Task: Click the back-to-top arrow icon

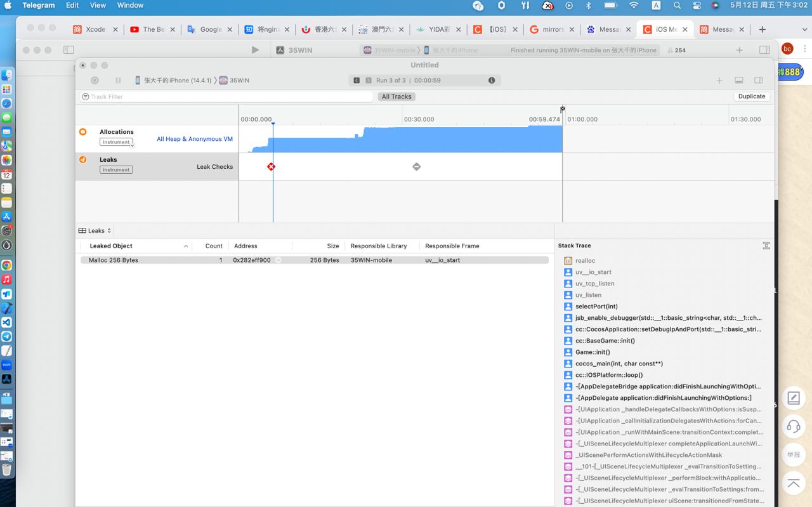Action: (794, 483)
